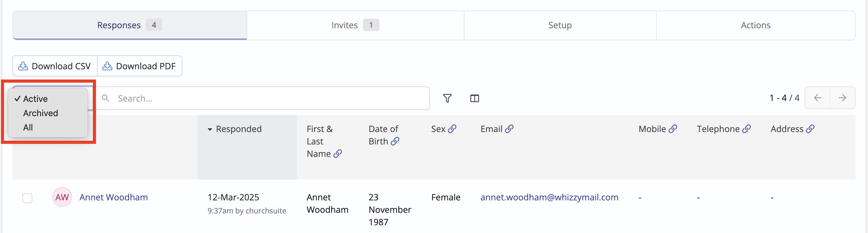Click the link icon next to Telephone
The width and height of the screenshot is (868, 233).
(747, 129)
